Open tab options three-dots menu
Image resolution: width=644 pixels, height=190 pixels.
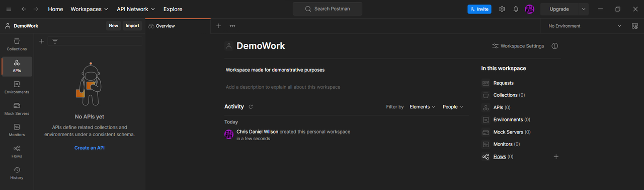[x=232, y=26]
